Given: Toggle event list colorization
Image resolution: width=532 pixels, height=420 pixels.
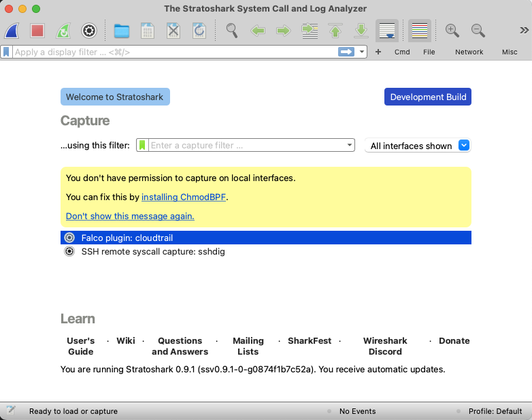Looking at the screenshot, I should pos(420,31).
